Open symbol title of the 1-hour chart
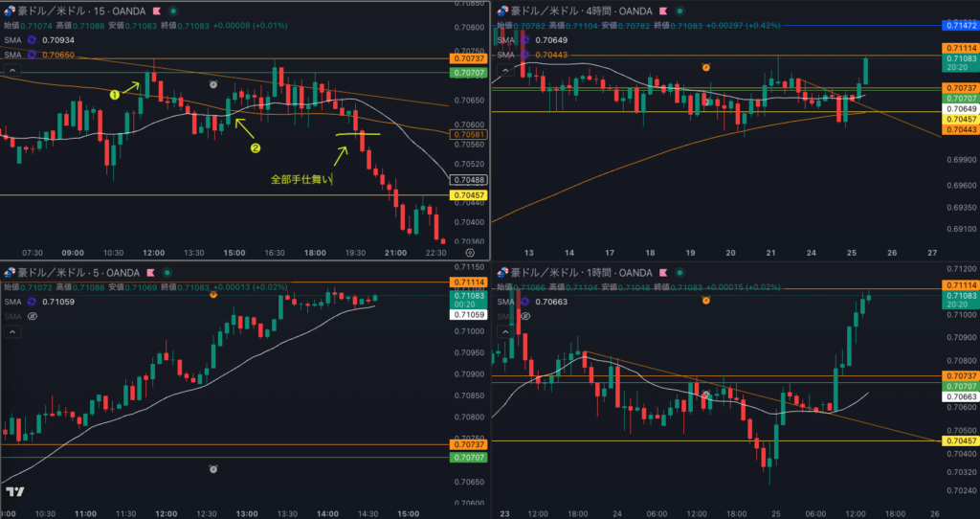 [574, 273]
